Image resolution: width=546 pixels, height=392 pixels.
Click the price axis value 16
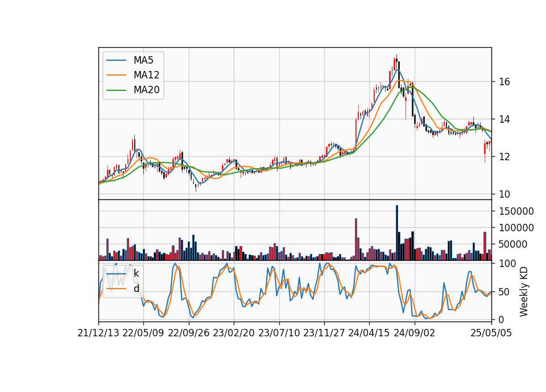[x=504, y=82]
